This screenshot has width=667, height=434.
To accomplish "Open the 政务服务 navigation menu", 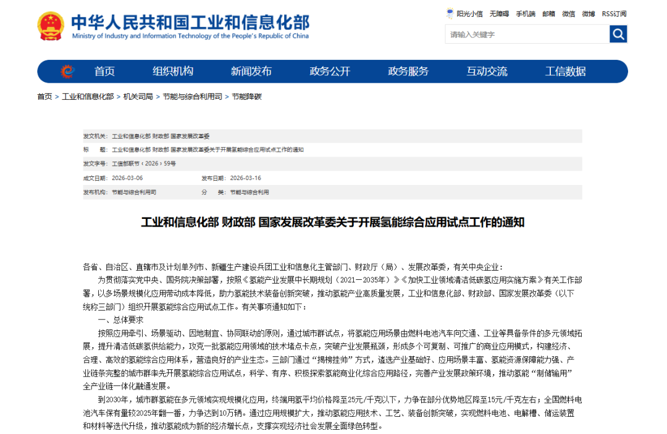I will tap(408, 71).
